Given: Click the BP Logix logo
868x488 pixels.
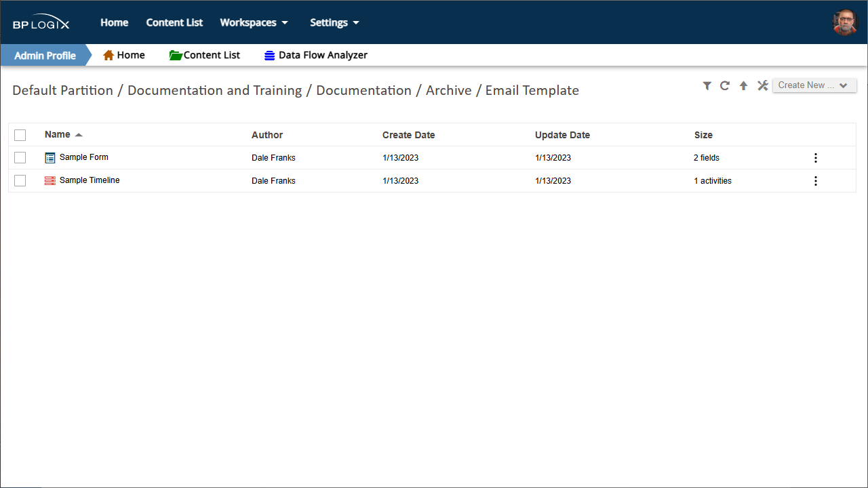Looking at the screenshot, I should tap(41, 23).
